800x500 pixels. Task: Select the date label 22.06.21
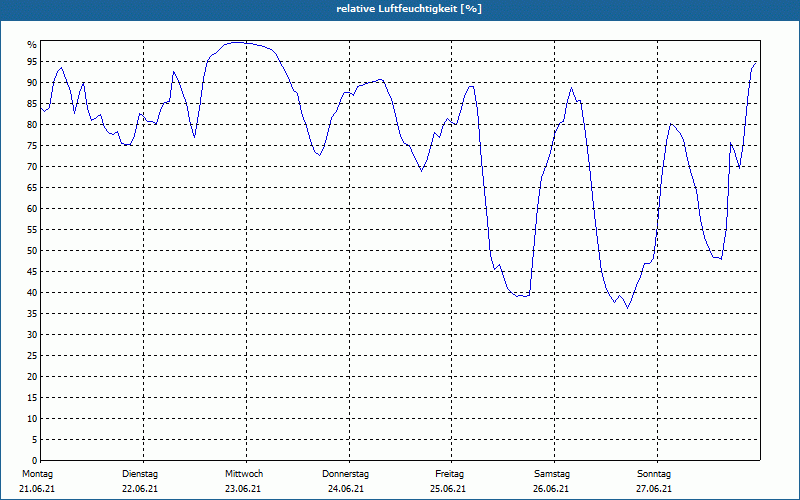tap(140, 489)
